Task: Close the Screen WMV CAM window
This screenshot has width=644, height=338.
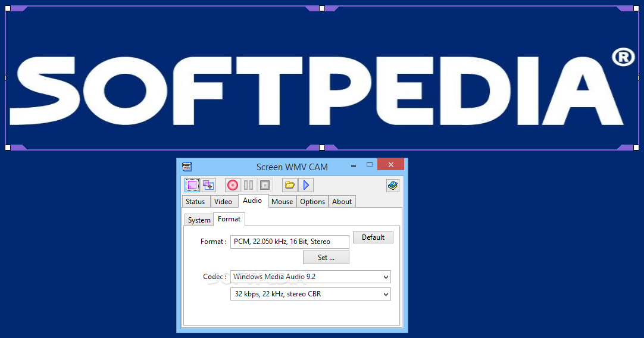Action: coord(390,165)
